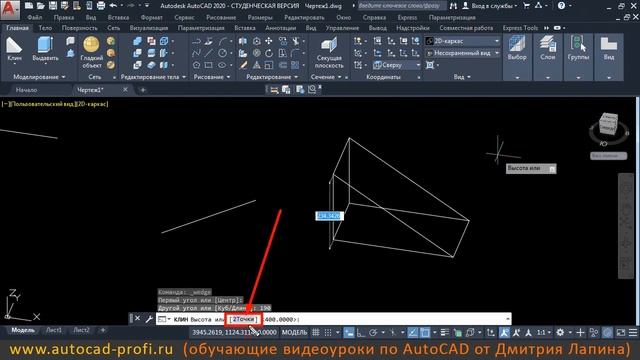Open the annotation scale 1:1 dropdown
Screen dimensions: 640x360
pos(544,333)
